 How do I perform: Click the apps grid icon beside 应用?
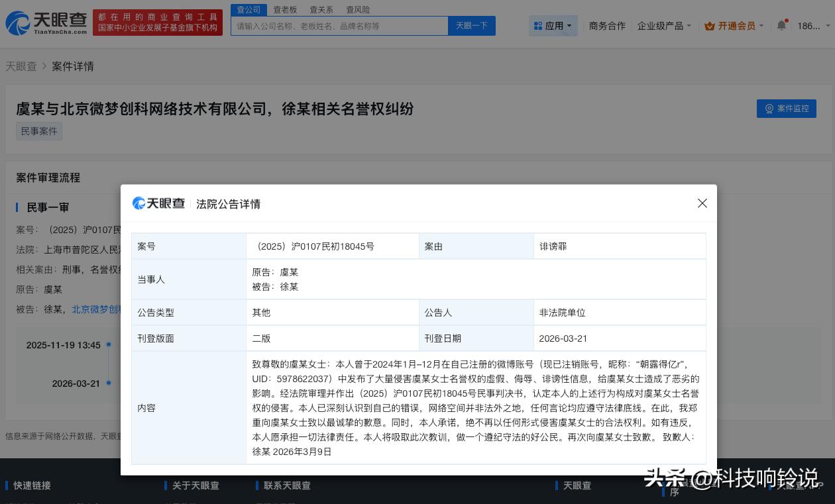(539, 25)
